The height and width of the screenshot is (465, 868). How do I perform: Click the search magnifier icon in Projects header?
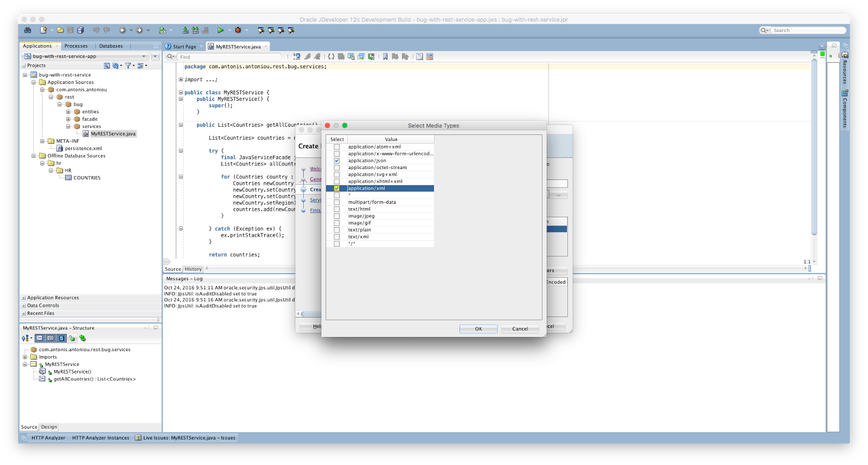pyautogui.click(x=107, y=66)
